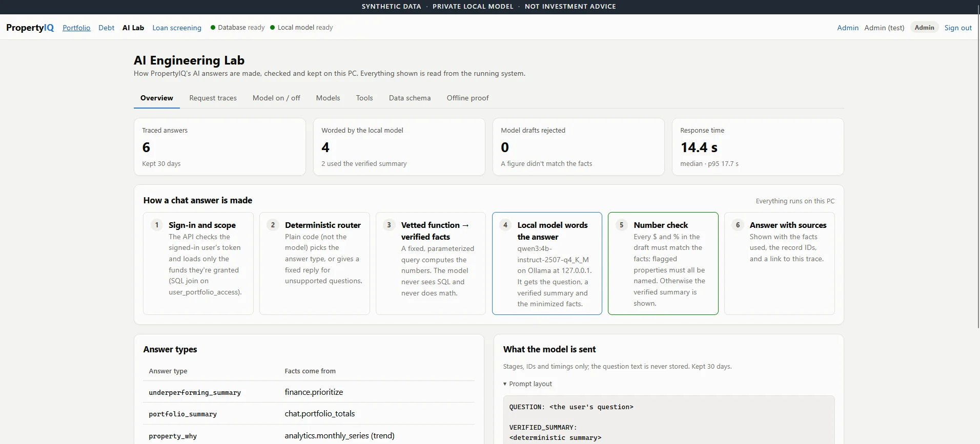Switch to the Model on / off tab

[276, 98]
